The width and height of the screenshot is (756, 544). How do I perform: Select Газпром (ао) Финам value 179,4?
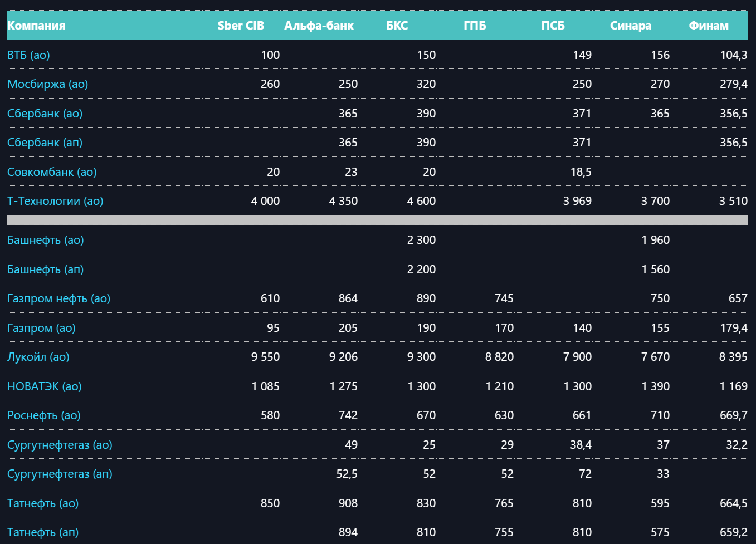tap(734, 328)
